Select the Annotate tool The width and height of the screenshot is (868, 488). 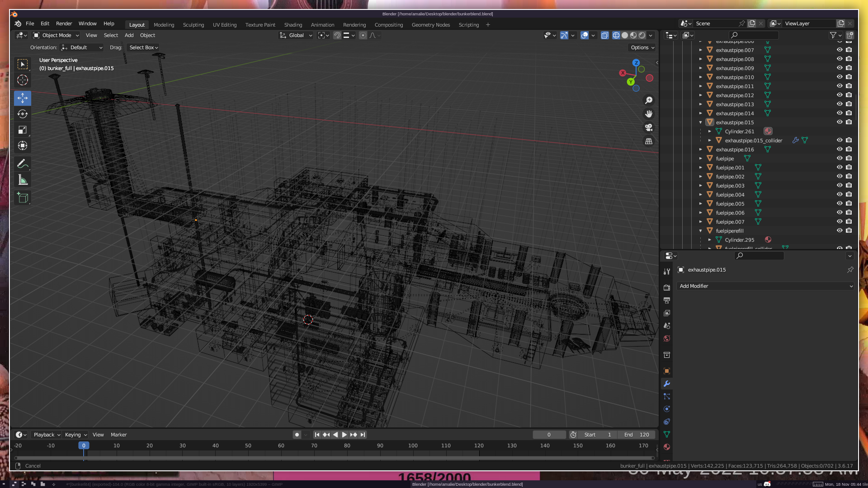[23, 164]
